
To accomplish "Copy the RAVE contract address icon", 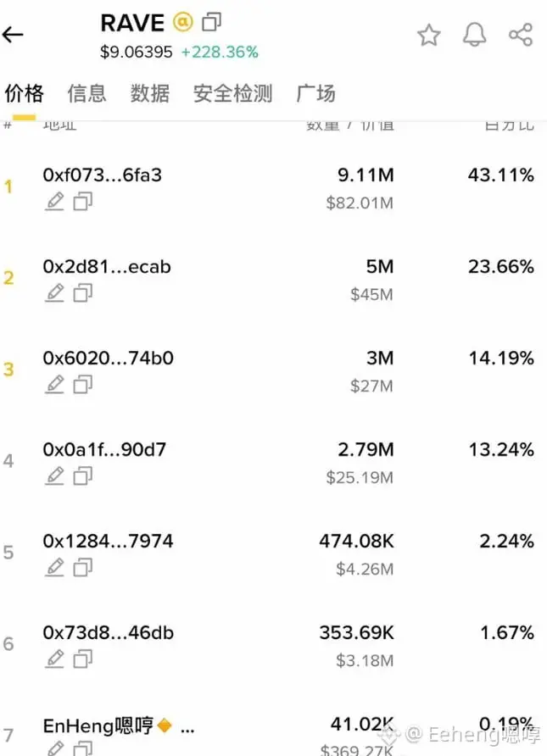I will pyautogui.click(x=212, y=22).
